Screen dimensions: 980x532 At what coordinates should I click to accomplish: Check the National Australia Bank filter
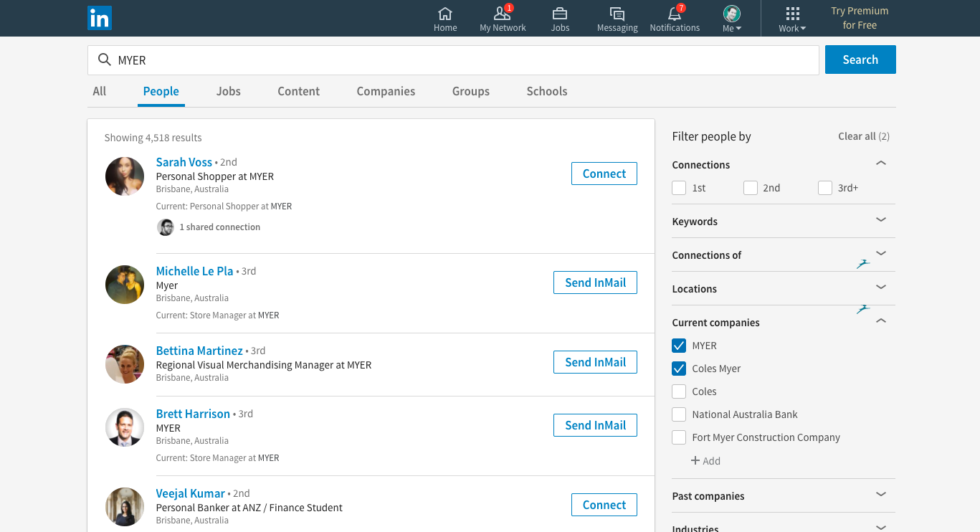679,414
